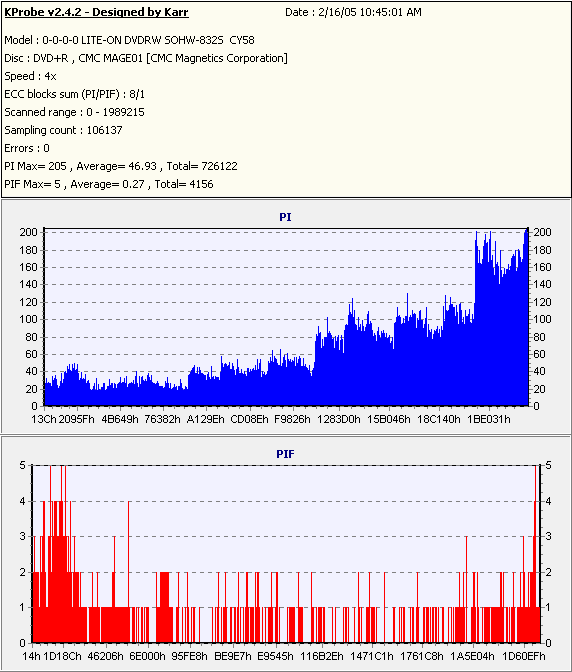Click the 6E000h label on PIF axis
Viewport: 572px width, 672px height.
(147, 657)
